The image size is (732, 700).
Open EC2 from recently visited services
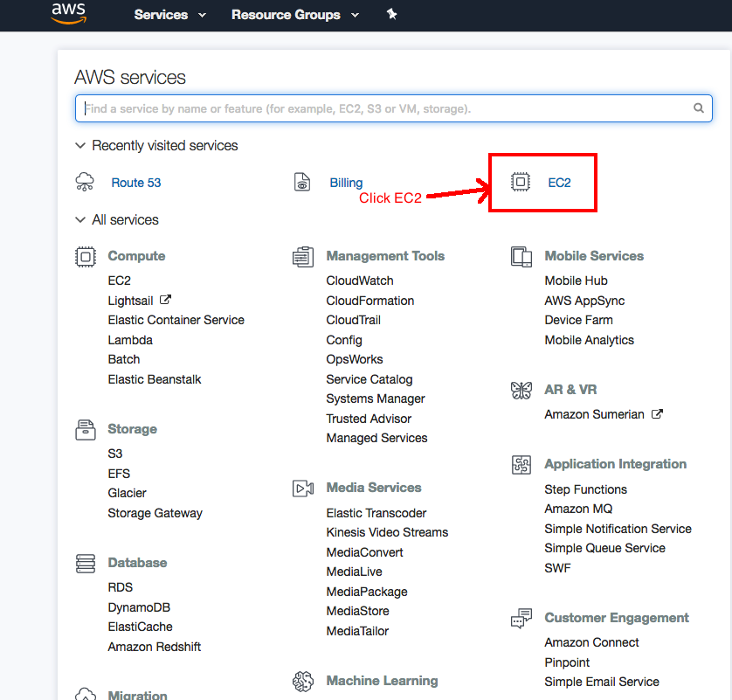559,183
